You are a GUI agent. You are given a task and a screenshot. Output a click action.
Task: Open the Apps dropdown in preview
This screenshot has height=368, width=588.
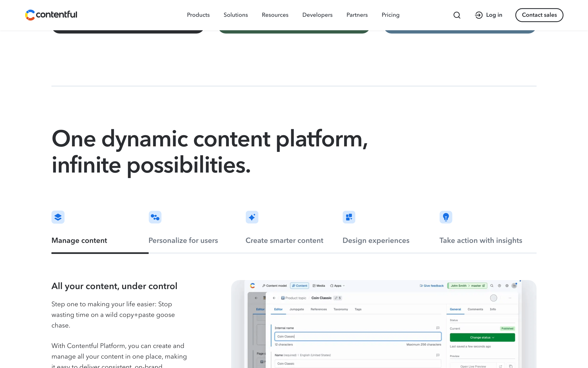pyautogui.click(x=337, y=286)
